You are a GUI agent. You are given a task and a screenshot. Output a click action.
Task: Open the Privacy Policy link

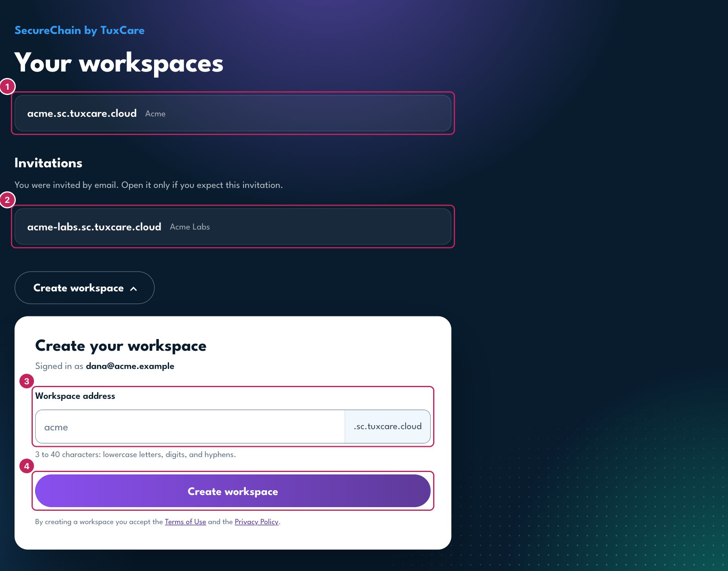pyautogui.click(x=256, y=522)
